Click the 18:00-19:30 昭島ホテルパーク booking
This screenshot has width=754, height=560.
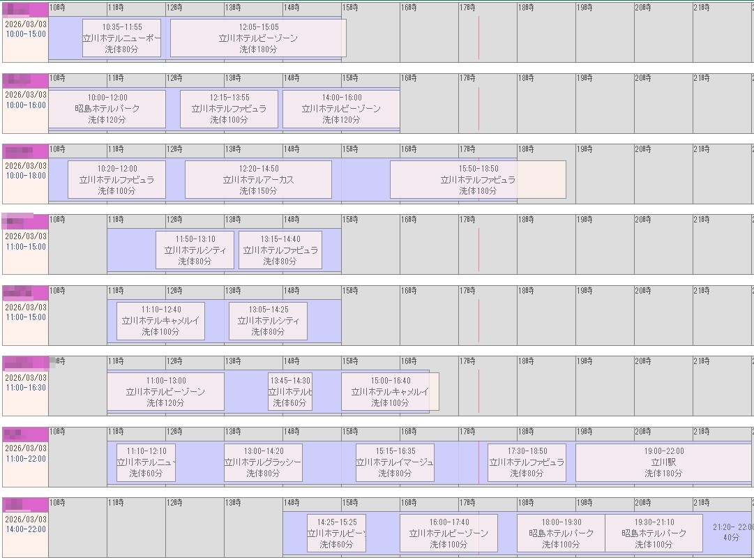[561, 533]
